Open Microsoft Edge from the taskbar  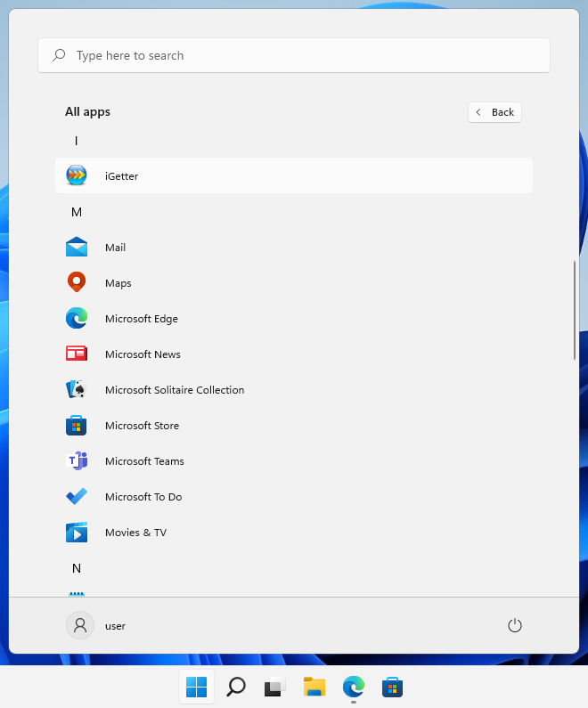[x=353, y=687]
